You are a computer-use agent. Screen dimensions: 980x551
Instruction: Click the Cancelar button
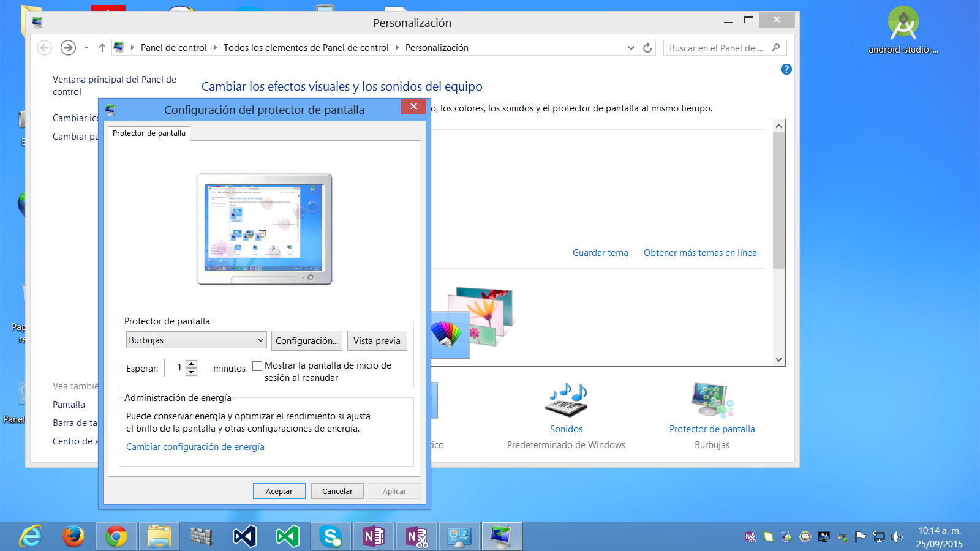click(x=337, y=491)
